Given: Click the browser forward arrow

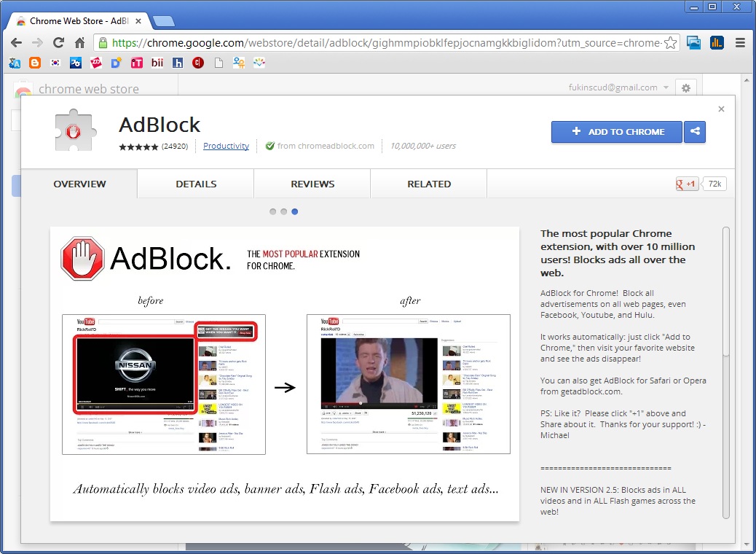Looking at the screenshot, I should pyautogui.click(x=37, y=42).
